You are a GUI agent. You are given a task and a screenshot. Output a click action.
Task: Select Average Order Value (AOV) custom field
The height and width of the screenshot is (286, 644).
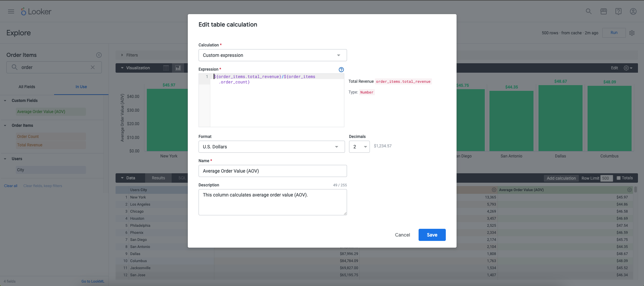51,112
